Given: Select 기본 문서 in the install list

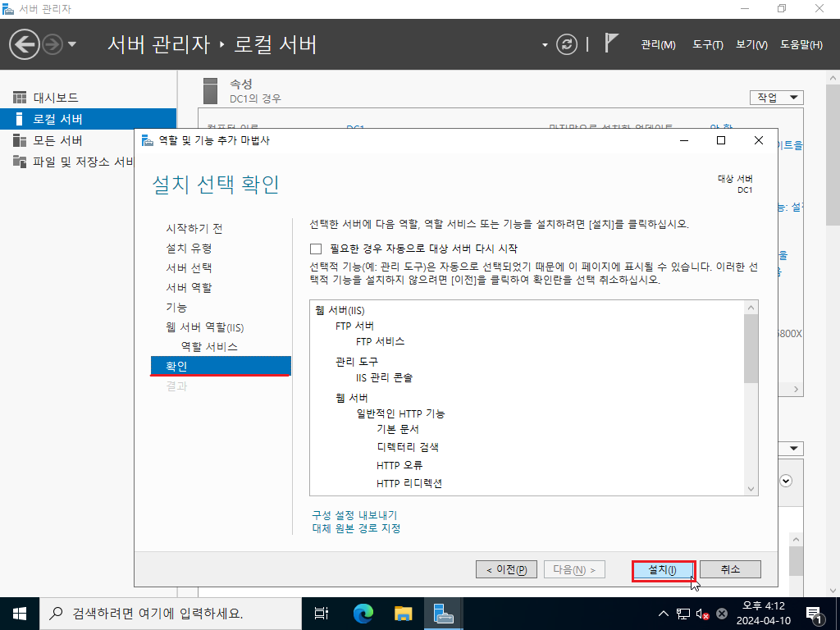Looking at the screenshot, I should (398, 429).
